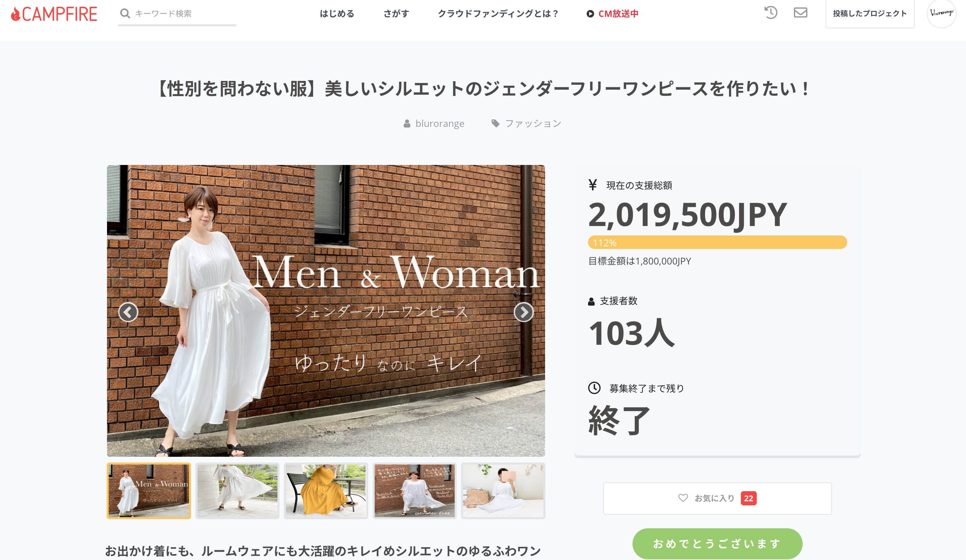Click the heart icon on お気に入り
The height and width of the screenshot is (560, 966).
click(683, 498)
